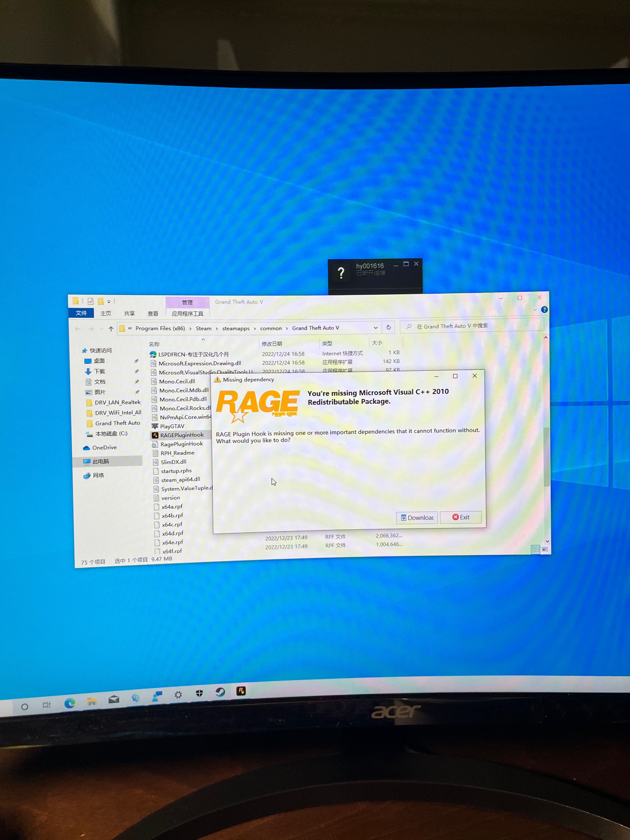The height and width of the screenshot is (840, 630).
Task: Refresh the Grand Theft Auto V folder
Action: click(389, 327)
